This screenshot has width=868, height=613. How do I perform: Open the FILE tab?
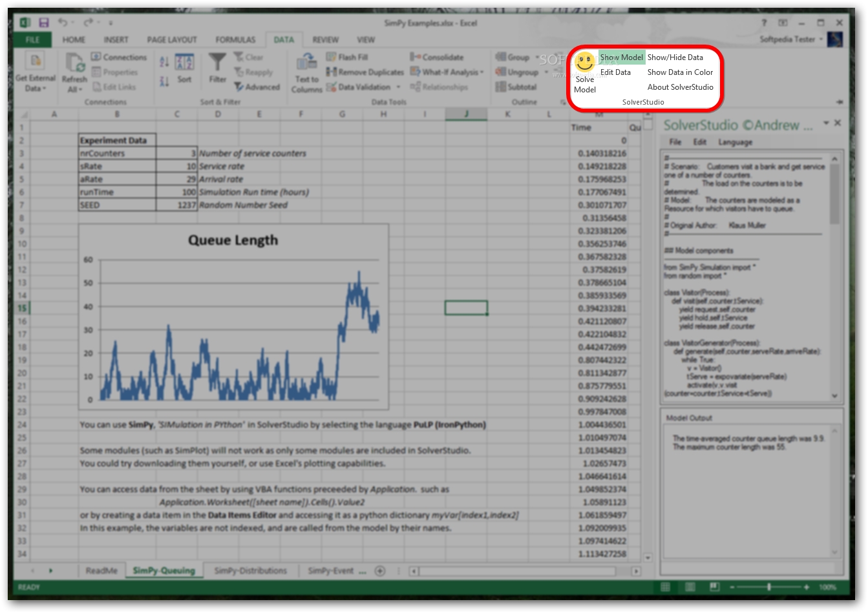coord(32,39)
